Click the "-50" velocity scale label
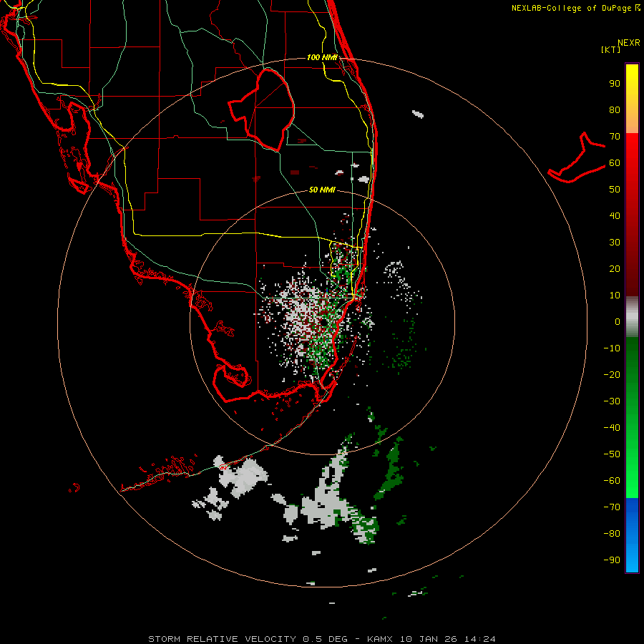The width and height of the screenshot is (644, 644). 612,454
